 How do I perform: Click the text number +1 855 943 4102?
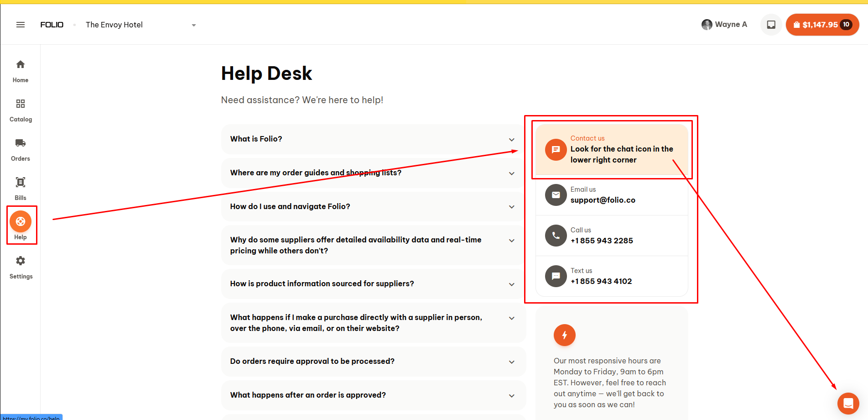point(601,281)
